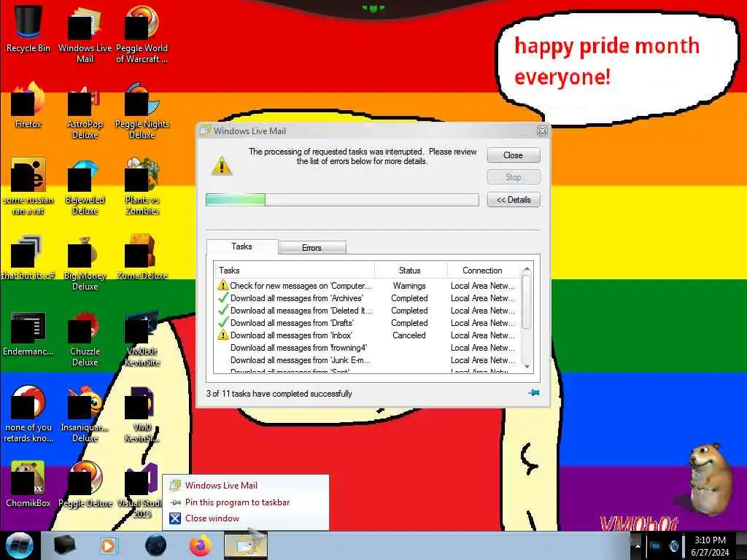Select the Peggle World of Warcraft desktop icon
The image size is (747, 560).
coord(142,34)
